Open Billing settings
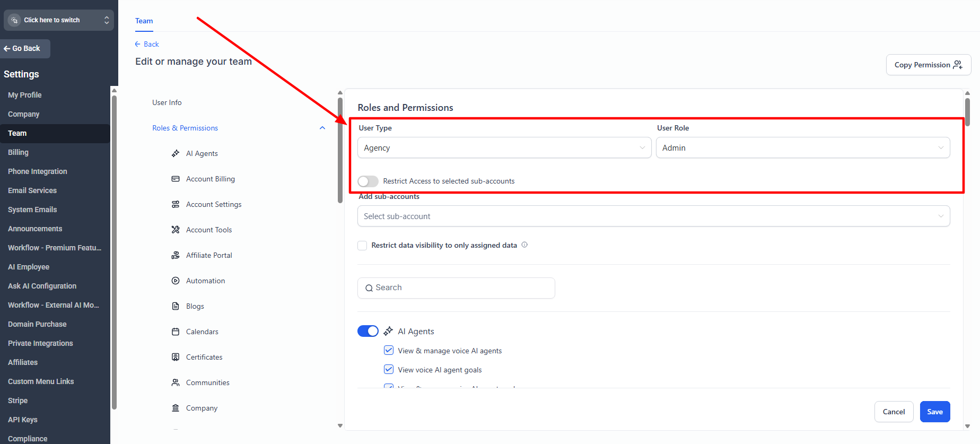980x444 pixels. (19, 152)
